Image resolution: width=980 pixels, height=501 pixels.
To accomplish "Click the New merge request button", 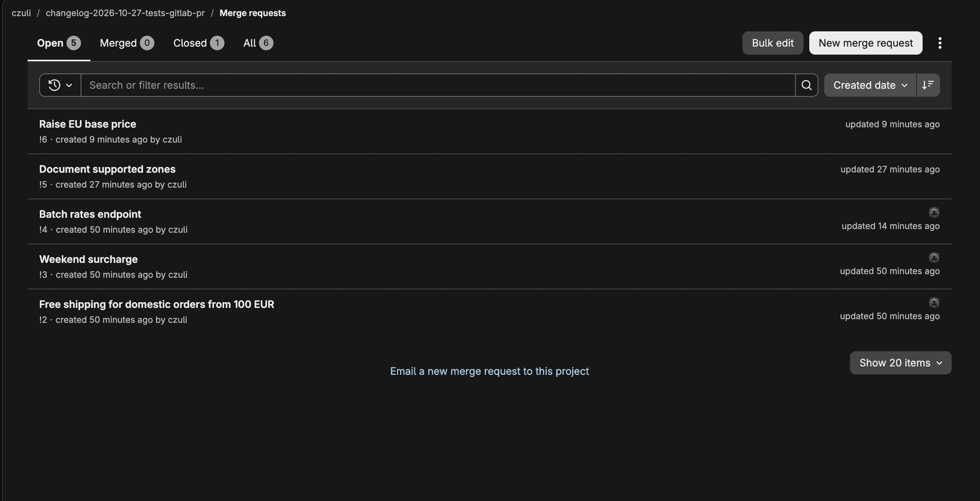I will coord(866,43).
